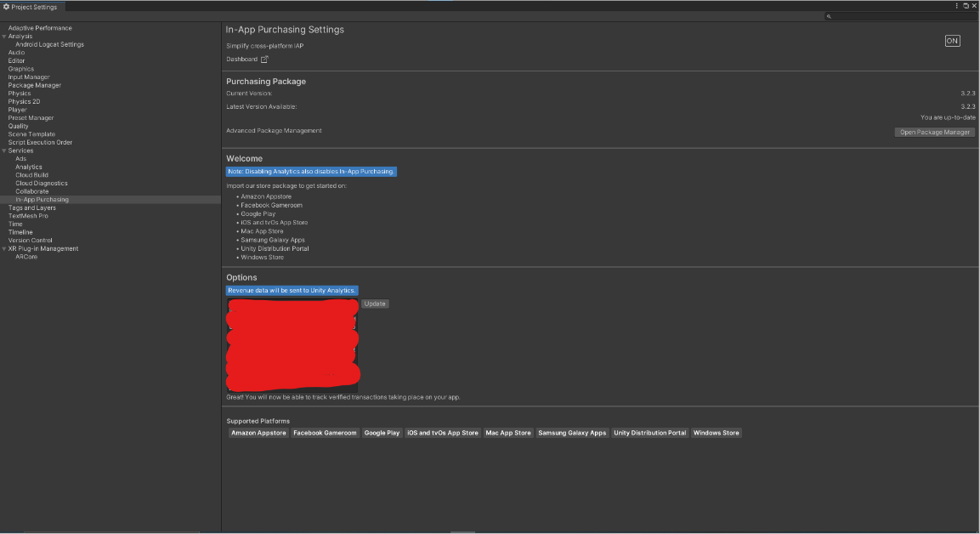This screenshot has height=534, width=980.
Task: Click the Advanced Package Management label
Action: [x=274, y=131]
